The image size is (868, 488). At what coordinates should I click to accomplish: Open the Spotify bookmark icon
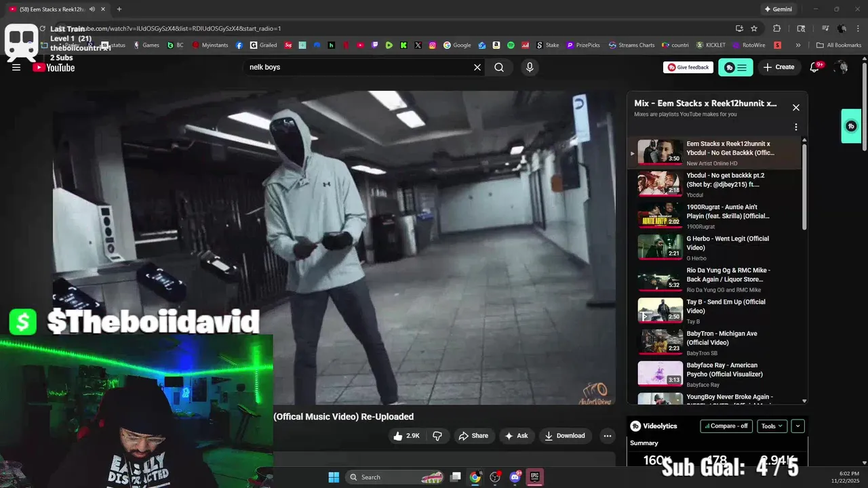click(x=511, y=45)
